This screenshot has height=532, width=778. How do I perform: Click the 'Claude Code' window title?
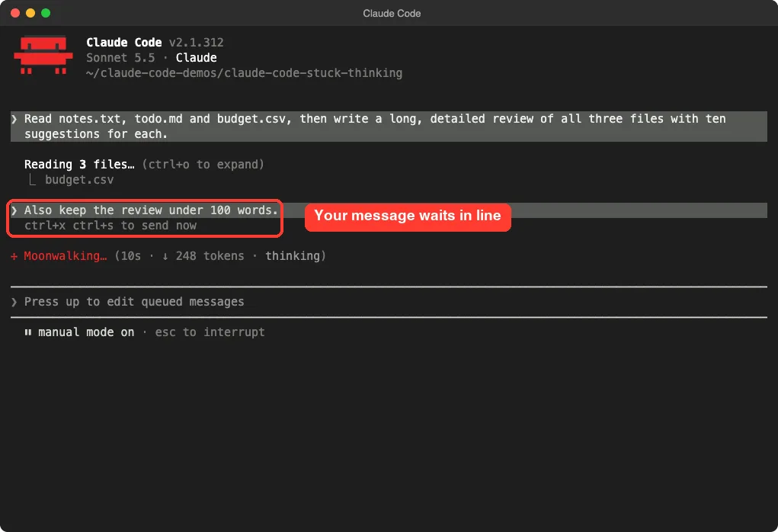(392, 14)
